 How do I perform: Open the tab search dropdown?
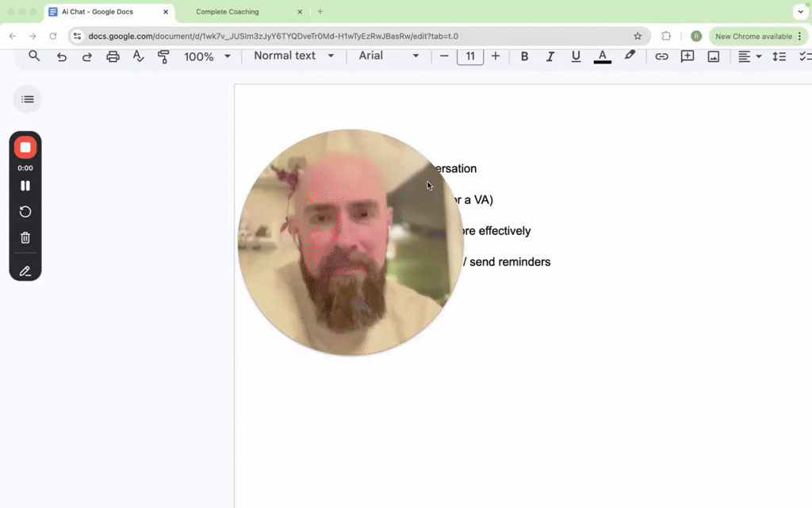(x=801, y=11)
